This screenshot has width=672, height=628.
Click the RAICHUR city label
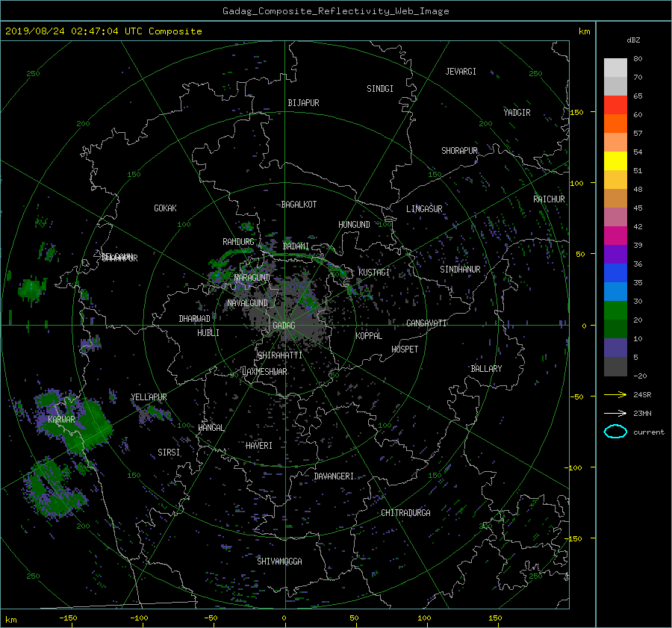point(549,199)
